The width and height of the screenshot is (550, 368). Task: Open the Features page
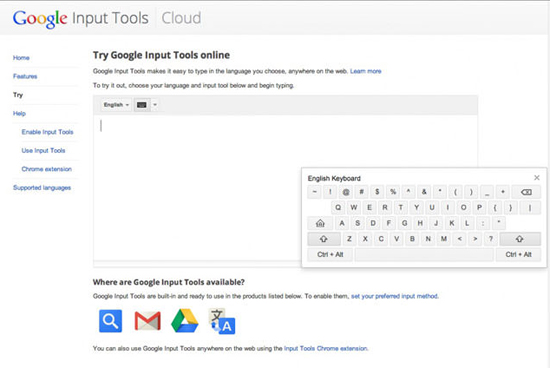25,76
